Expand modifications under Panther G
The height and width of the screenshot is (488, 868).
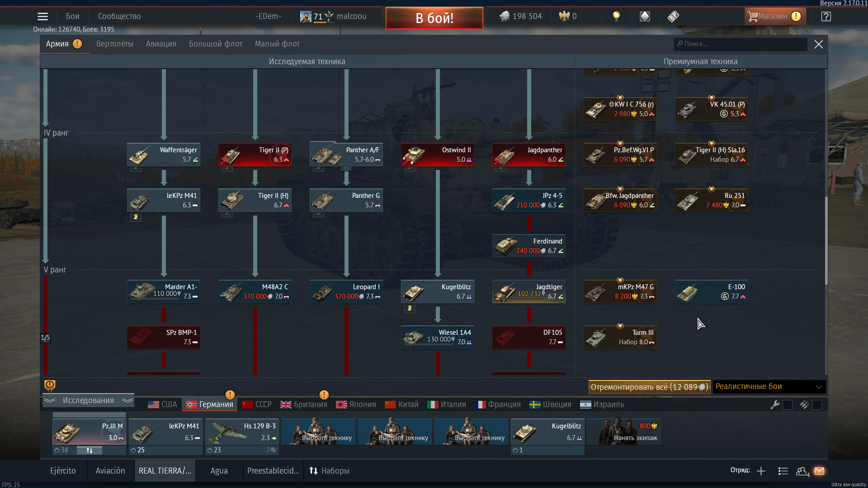point(318,214)
